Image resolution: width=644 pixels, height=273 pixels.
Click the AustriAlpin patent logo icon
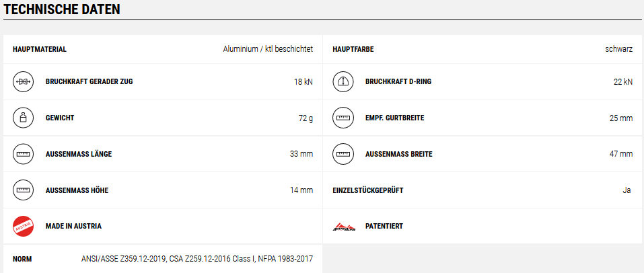(x=344, y=227)
